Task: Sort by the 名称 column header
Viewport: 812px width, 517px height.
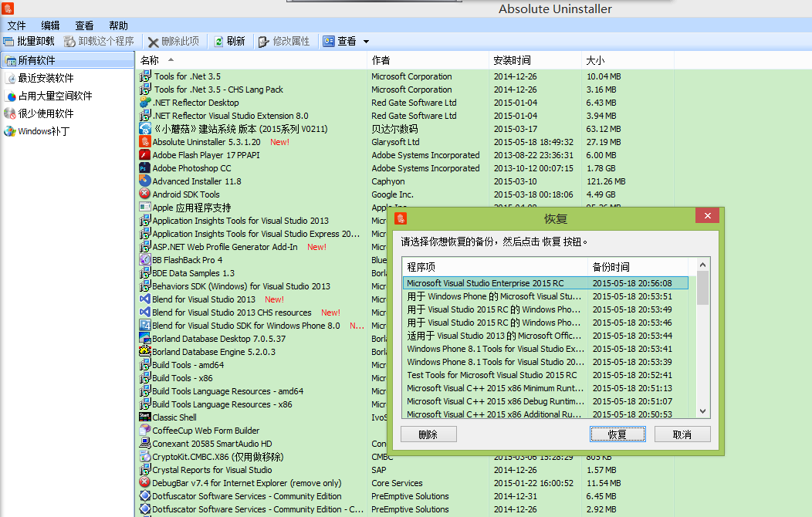Action: (x=252, y=60)
